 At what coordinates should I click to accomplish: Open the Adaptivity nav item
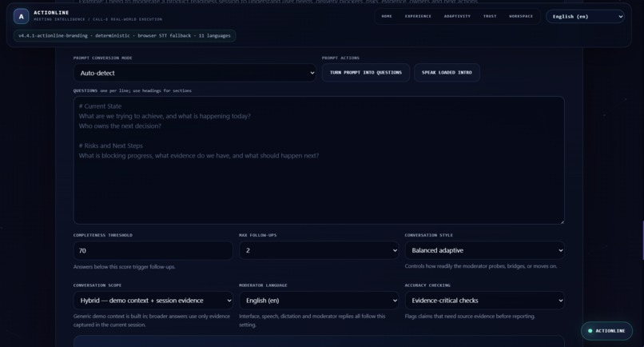point(457,17)
